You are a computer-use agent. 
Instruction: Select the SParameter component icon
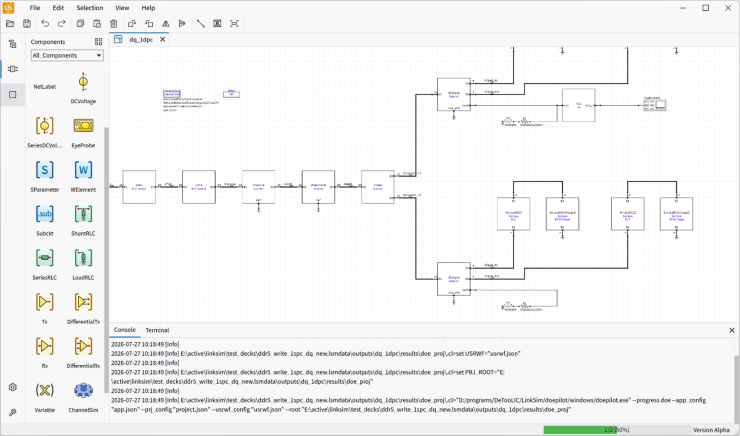coord(44,170)
